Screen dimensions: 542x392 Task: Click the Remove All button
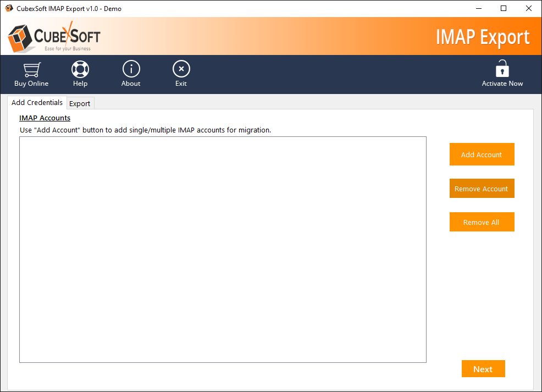482,222
